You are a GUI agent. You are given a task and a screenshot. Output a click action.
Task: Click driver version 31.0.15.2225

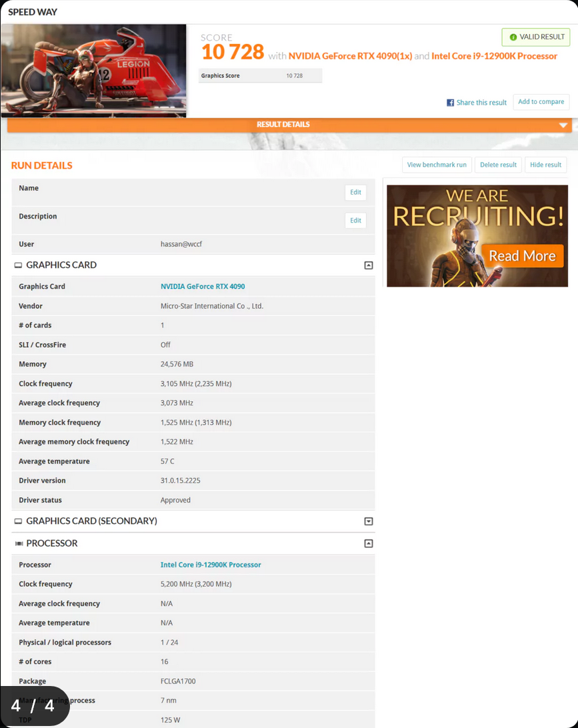(181, 481)
